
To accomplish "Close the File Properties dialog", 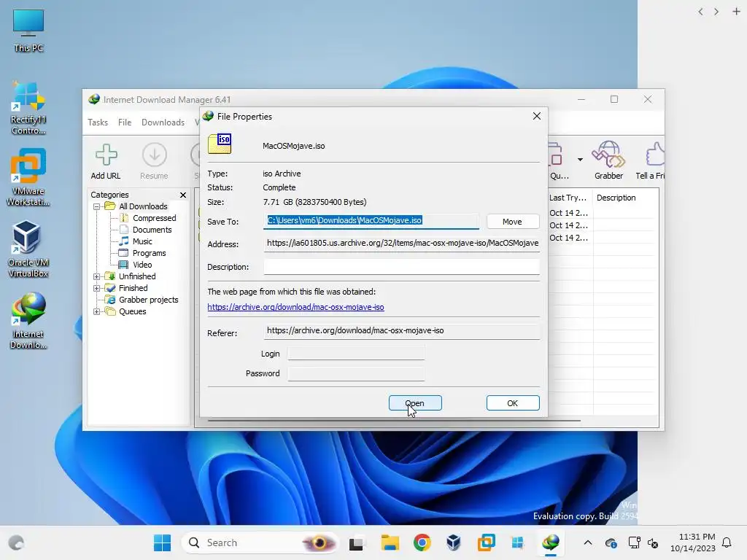I will (x=537, y=116).
